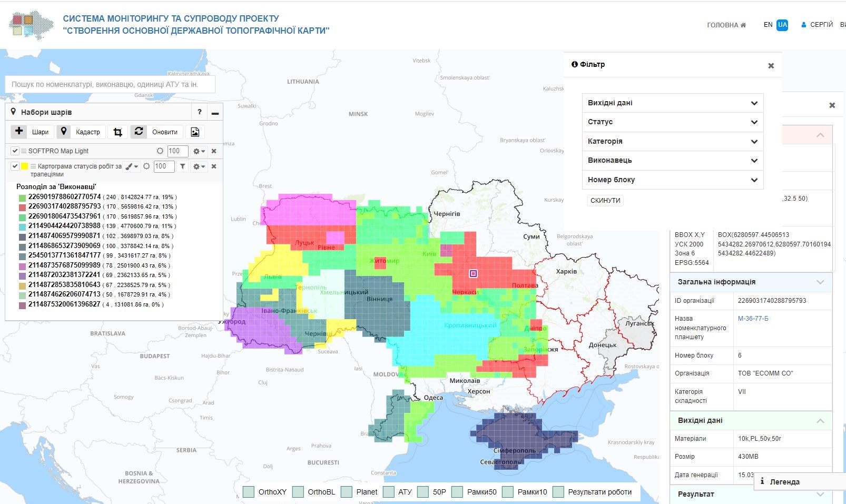Expand the Вихідні дані filter section

tap(673, 103)
